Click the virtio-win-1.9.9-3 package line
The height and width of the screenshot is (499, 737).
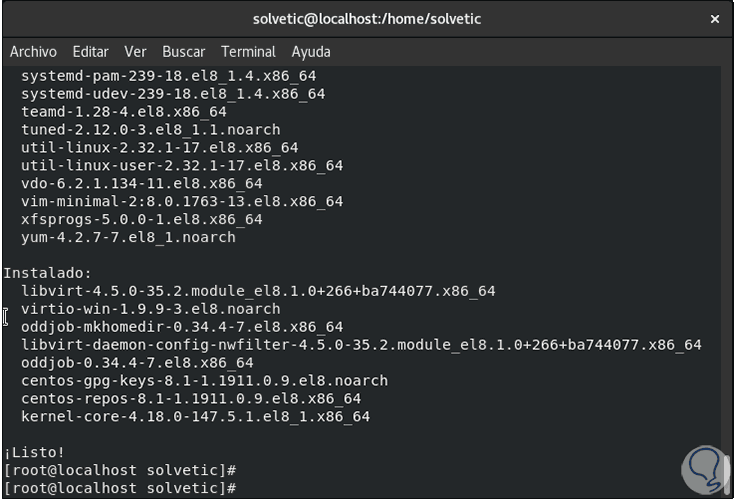click(150, 309)
